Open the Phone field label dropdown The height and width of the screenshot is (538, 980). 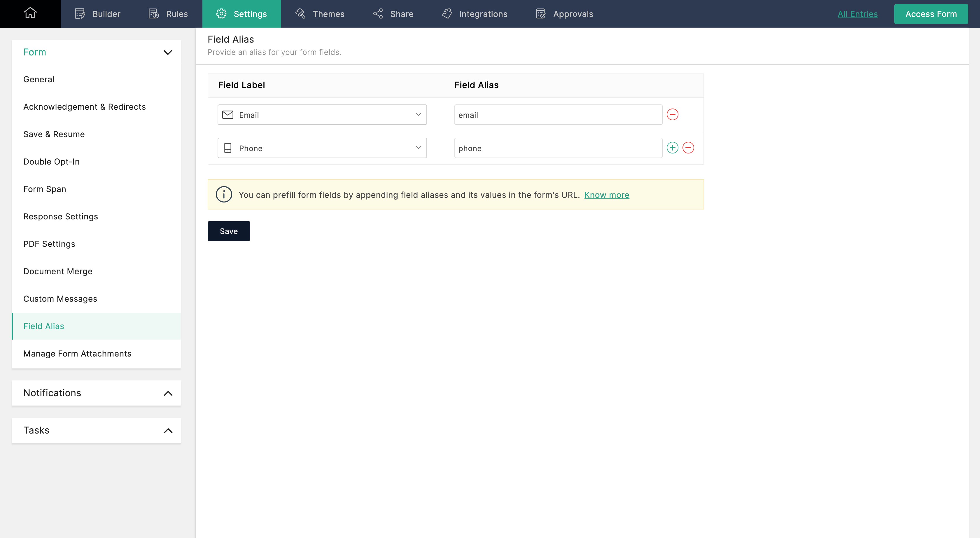[322, 148]
